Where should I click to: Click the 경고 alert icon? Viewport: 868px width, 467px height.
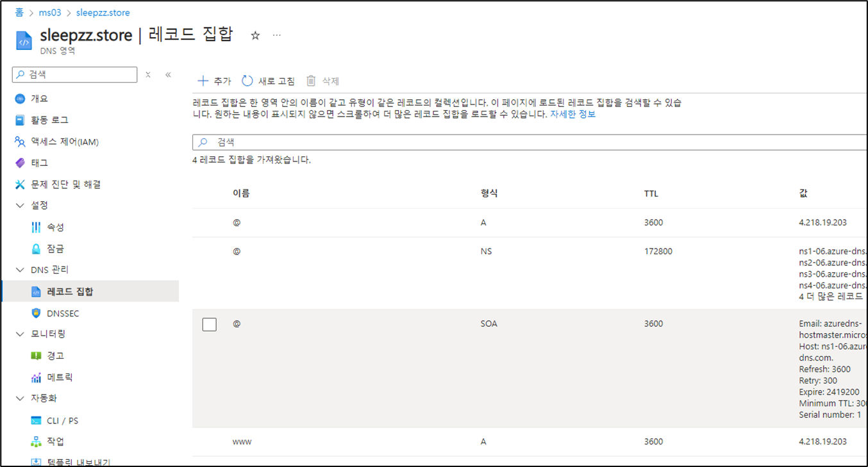click(36, 356)
